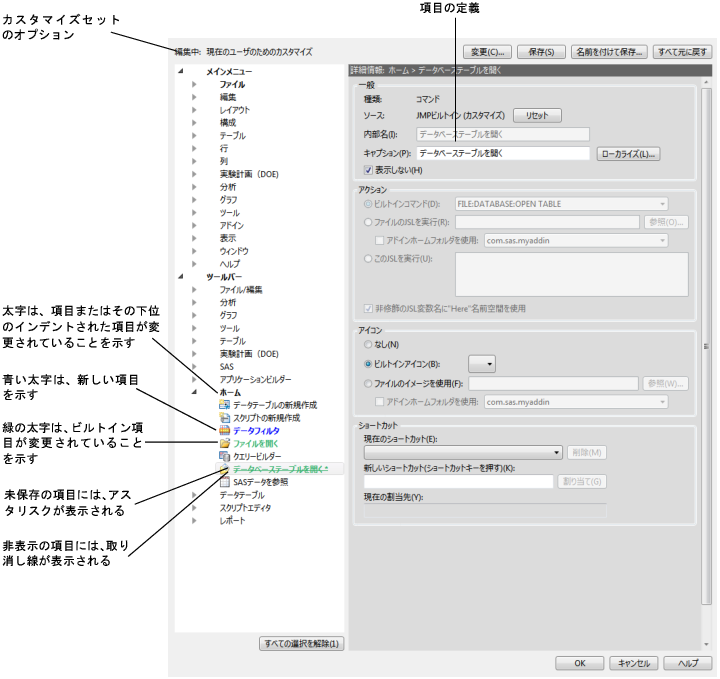Select ファイル/編集 toolbar item
This screenshot has width=720, height=679.
coord(241,290)
